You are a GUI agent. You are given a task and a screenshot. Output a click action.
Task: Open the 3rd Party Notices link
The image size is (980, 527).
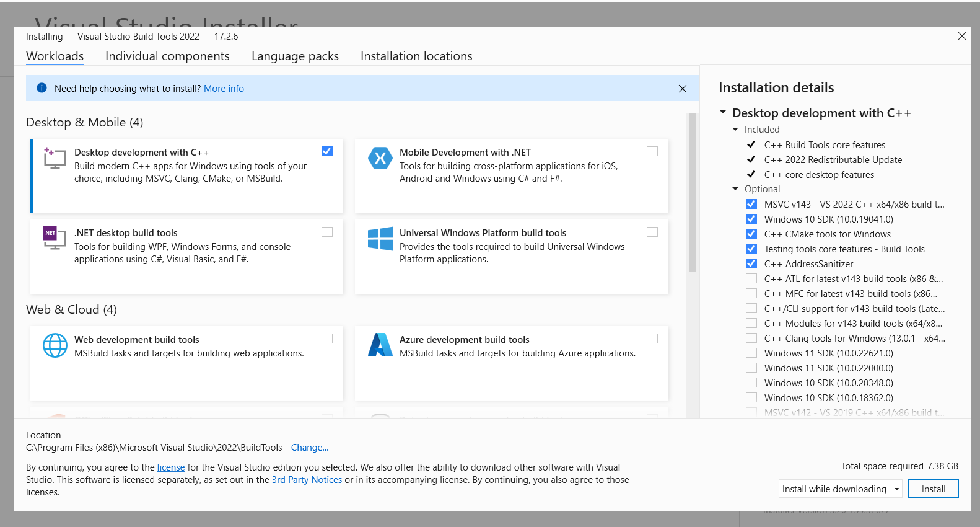[307, 480]
